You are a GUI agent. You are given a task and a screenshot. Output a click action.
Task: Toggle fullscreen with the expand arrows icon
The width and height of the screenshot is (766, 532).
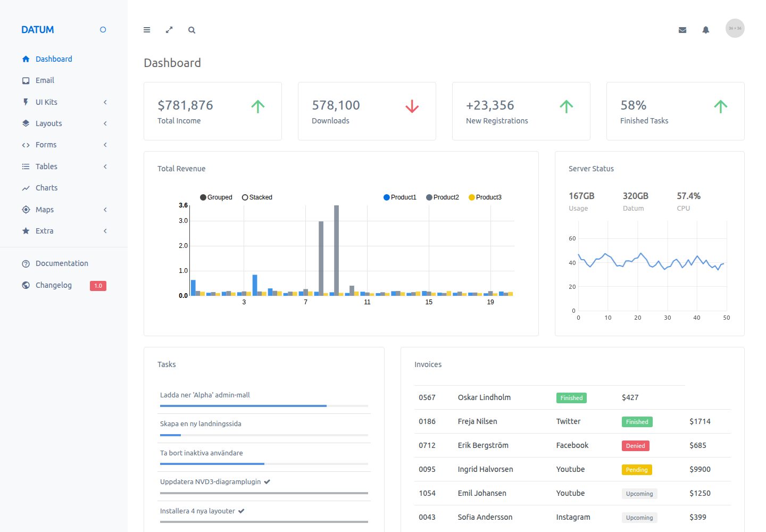(x=169, y=30)
